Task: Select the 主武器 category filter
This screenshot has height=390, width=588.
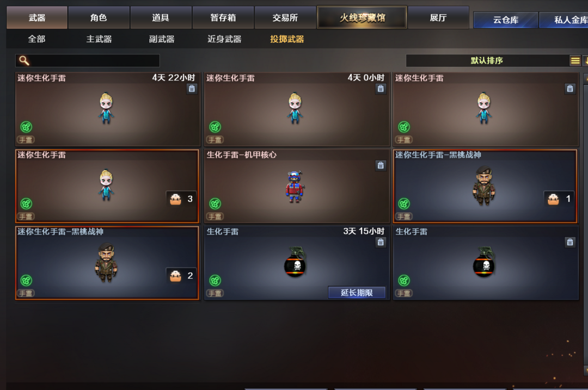Action: tap(99, 39)
